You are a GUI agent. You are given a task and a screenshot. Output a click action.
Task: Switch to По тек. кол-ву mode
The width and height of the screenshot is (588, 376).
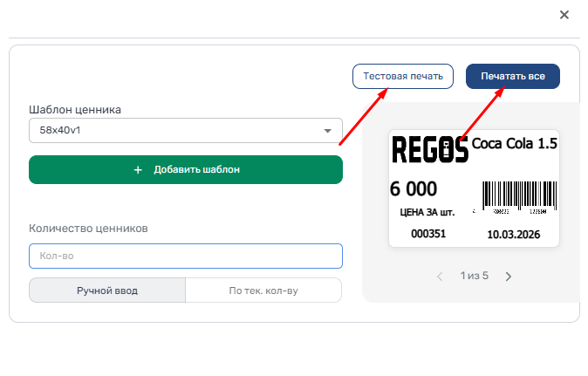(x=263, y=291)
